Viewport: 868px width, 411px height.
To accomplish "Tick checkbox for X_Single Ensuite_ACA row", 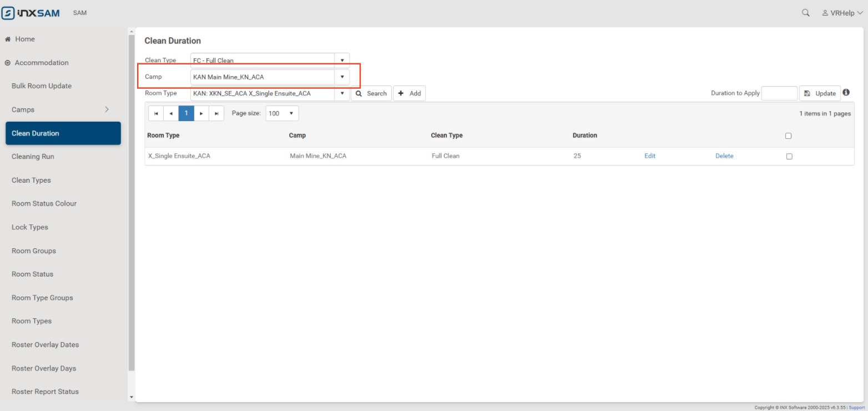I will [789, 156].
